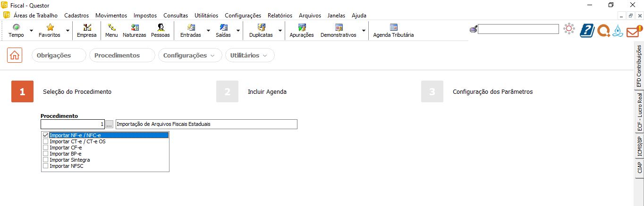The image size is (644, 206).
Task: Click the Procedimentos button
Action: [122, 55]
